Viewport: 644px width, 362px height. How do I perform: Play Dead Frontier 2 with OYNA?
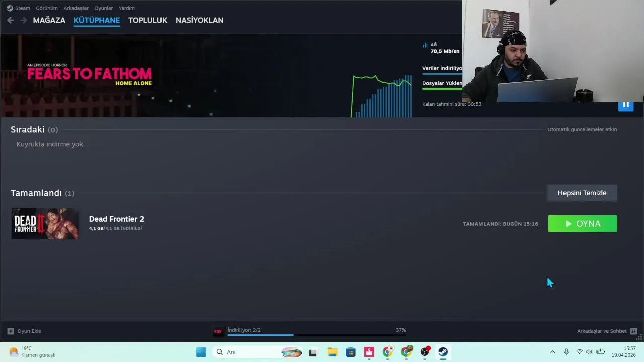[x=583, y=224]
